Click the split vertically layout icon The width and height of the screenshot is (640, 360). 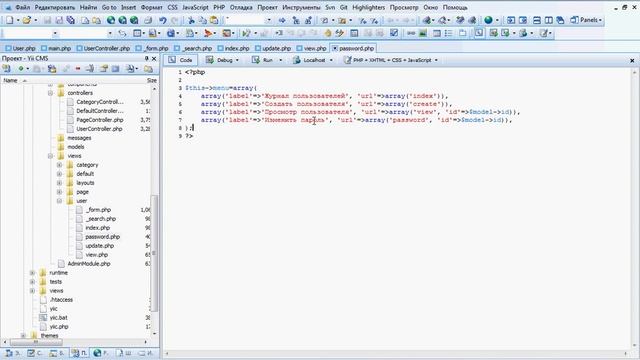click(x=549, y=20)
